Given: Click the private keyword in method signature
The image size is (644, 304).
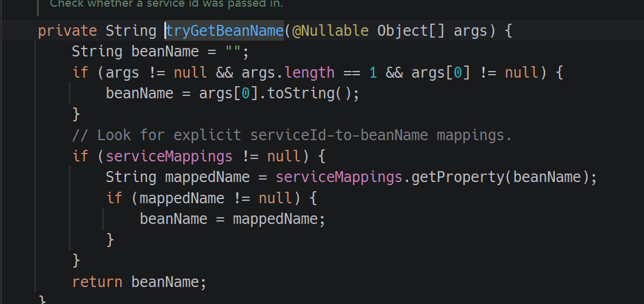Looking at the screenshot, I should coord(67,31).
